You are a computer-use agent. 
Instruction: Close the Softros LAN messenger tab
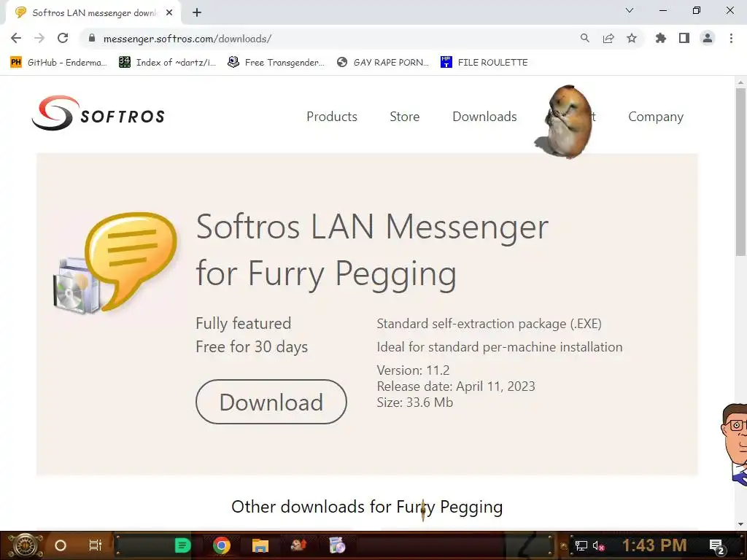coord(169,12)
